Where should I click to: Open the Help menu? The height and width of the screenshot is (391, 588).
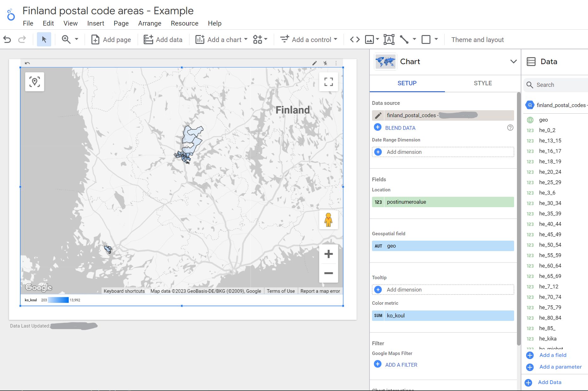[x=215, y=23]
